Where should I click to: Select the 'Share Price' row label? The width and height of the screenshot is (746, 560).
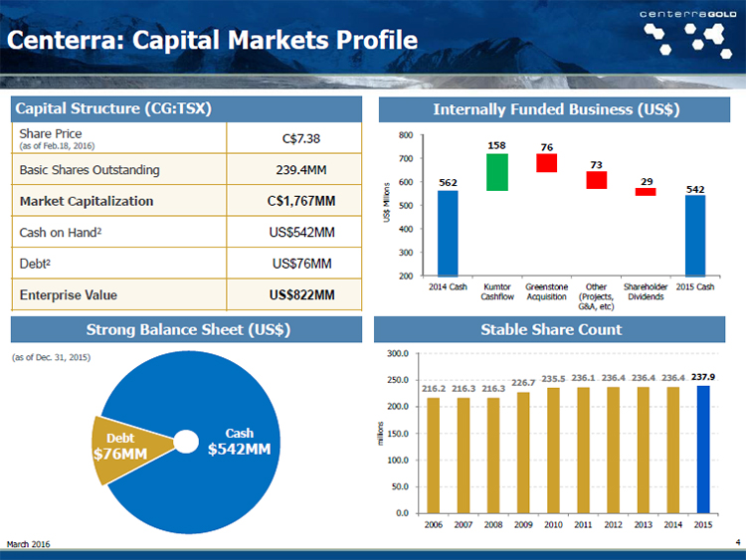pyautogui.click(x=51, y=133)
